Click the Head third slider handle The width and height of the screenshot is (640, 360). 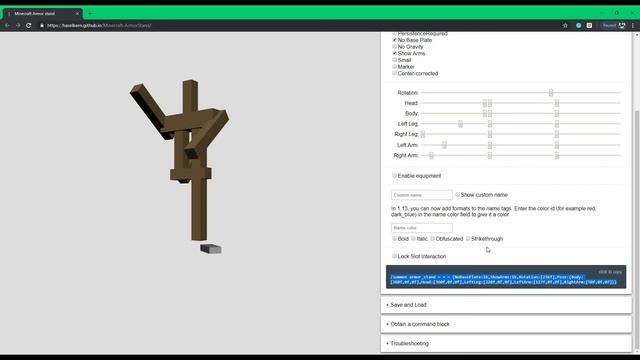557,103
